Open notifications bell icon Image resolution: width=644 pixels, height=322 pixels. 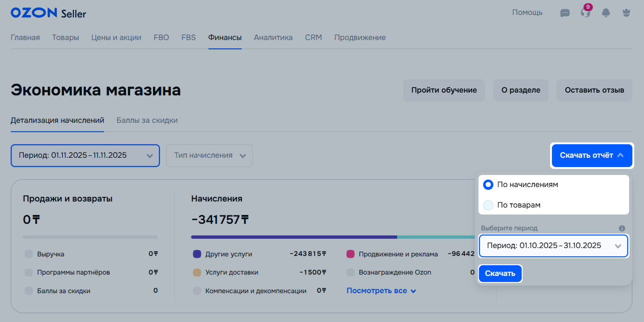pos(606,13)
